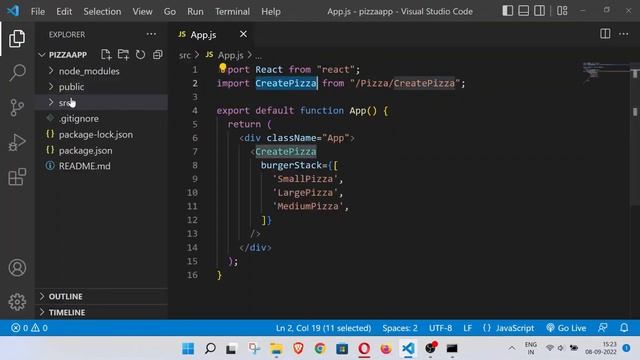Screen dimensions: 640x360
Task: Open Explorer views and more actions menu
Action: tap(151, 34)
